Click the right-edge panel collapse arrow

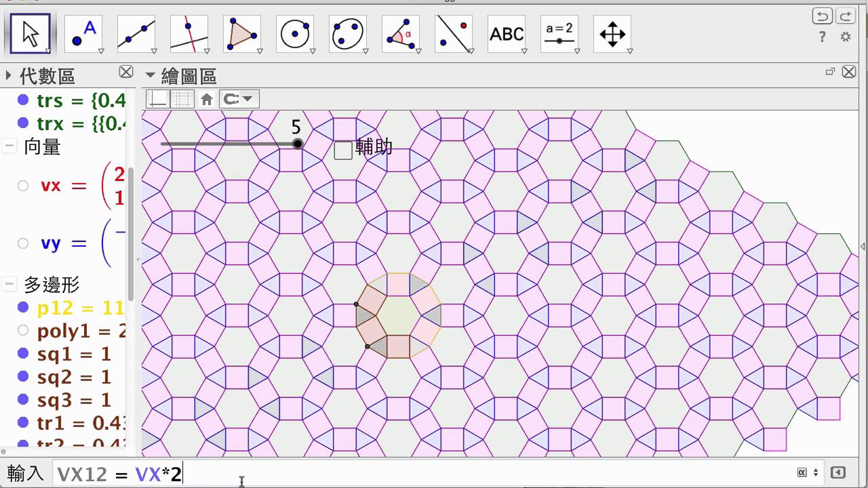pyautogui.click(x=864, y=246)
